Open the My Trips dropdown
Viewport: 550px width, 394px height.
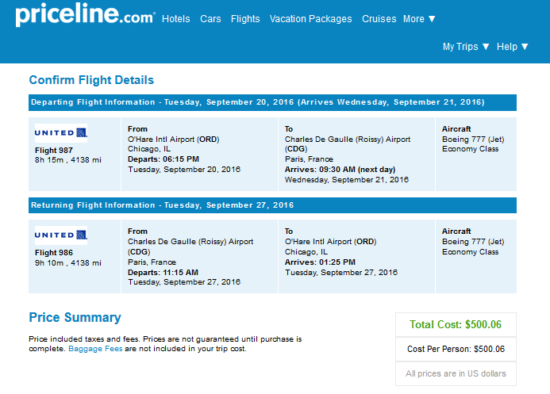point(465,47)
